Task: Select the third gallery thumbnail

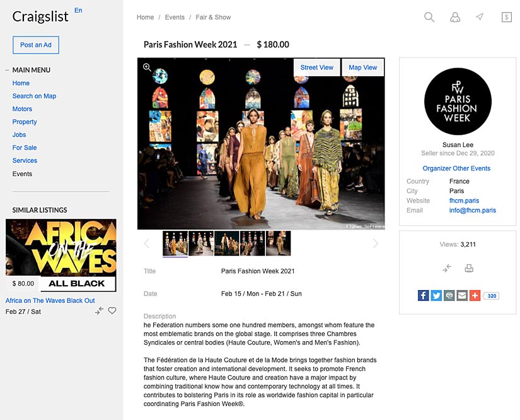Action: [227, 243]
